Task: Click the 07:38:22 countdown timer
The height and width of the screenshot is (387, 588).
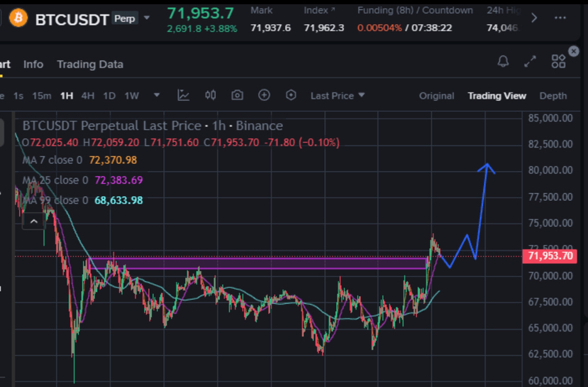Action: click(x=432, y=28)
